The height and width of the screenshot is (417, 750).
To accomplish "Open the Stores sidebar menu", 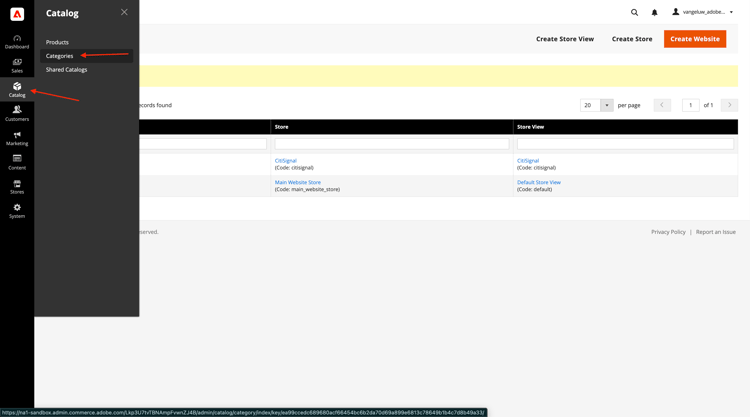I will pyautogui.click(x=17, y=187).
